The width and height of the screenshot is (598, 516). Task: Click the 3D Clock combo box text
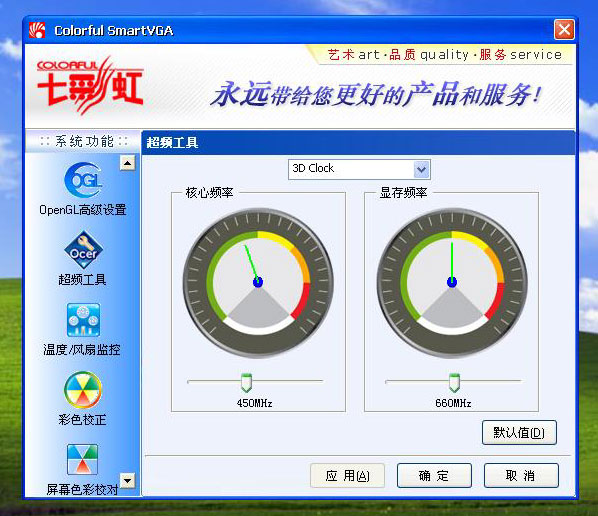[x=313, y=168]
